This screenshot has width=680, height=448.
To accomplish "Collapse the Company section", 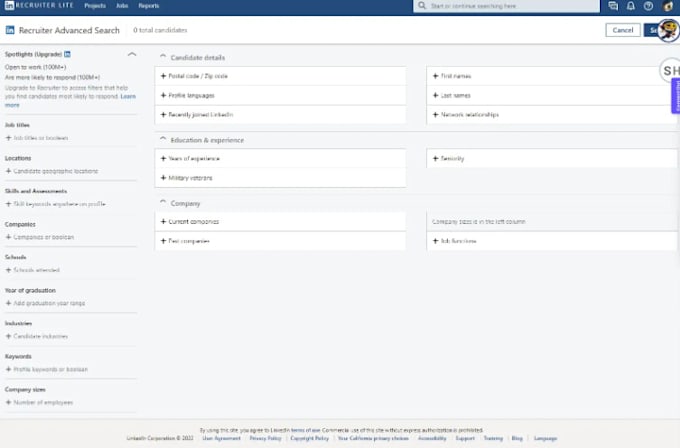I will (x=163, y=202).
